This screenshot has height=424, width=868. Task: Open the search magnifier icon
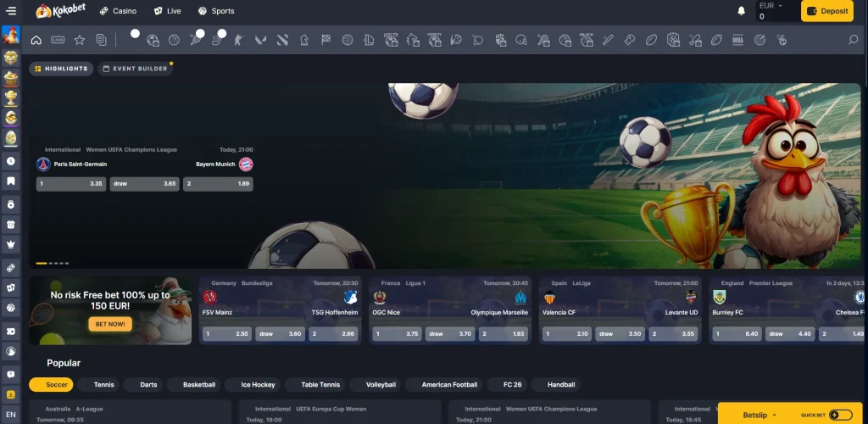[853, 40]
